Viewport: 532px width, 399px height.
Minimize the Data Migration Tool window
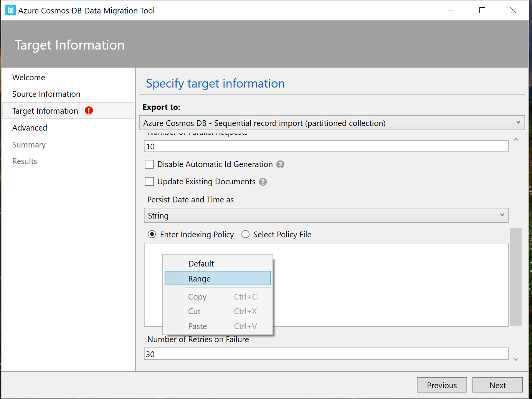pyautogui.click(x=451, y=10)
